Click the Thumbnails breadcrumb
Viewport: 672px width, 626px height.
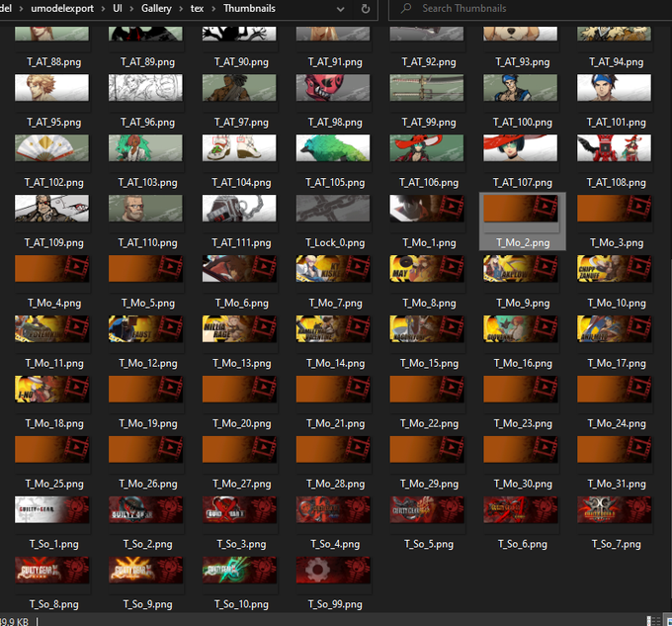click(249, 8)
